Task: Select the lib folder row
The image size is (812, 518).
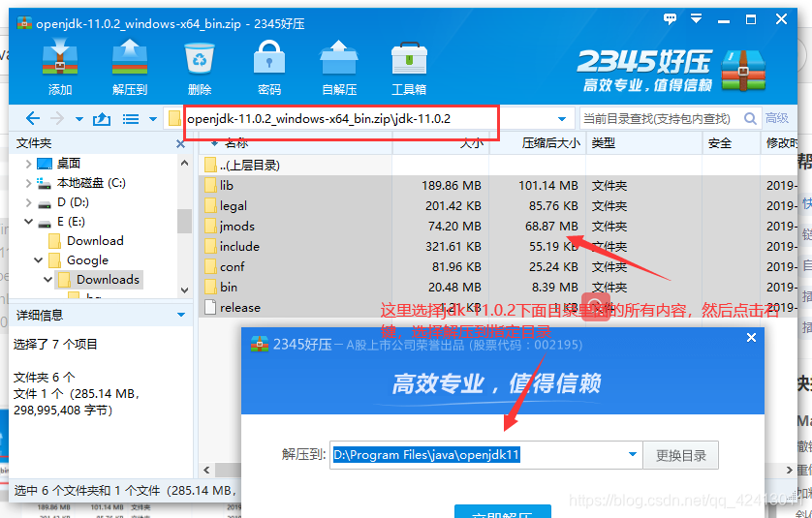Action: click(497, 186)
